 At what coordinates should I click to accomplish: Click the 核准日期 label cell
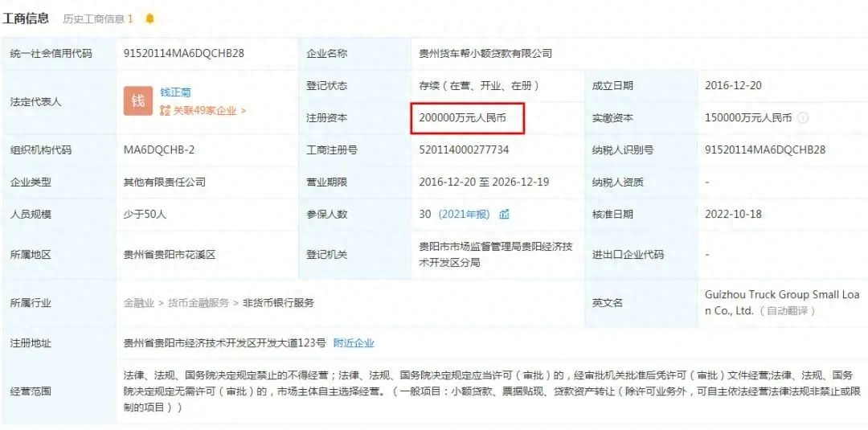point(641,214)
